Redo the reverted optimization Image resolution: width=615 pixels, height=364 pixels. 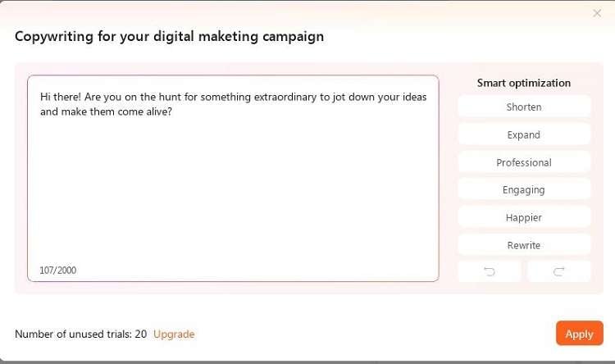click(558, 271)
